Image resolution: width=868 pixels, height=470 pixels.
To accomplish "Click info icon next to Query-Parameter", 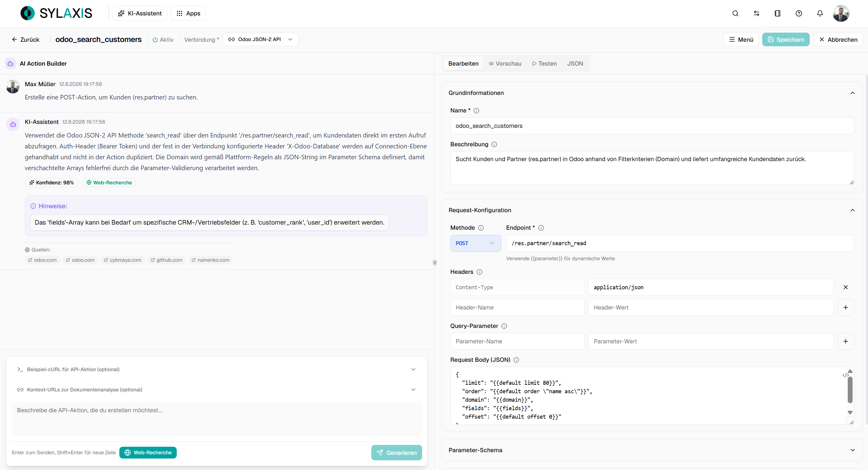I will (504, 326).
